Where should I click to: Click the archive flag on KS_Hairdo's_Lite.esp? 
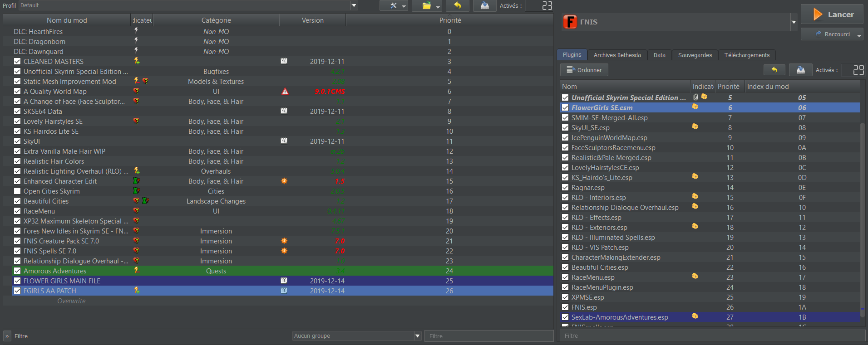click(695, 177)
